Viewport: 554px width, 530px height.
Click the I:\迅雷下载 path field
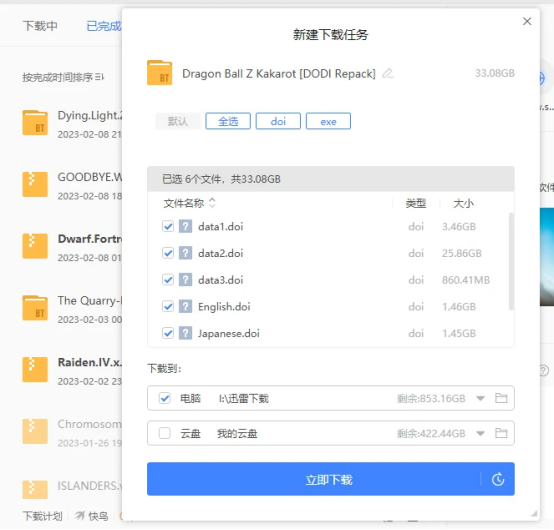(244, 399)
